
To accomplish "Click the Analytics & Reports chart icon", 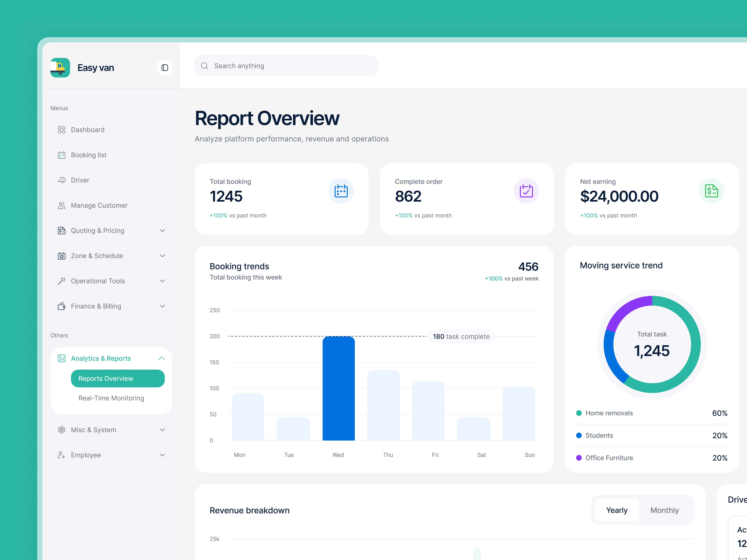I will 62,359.
